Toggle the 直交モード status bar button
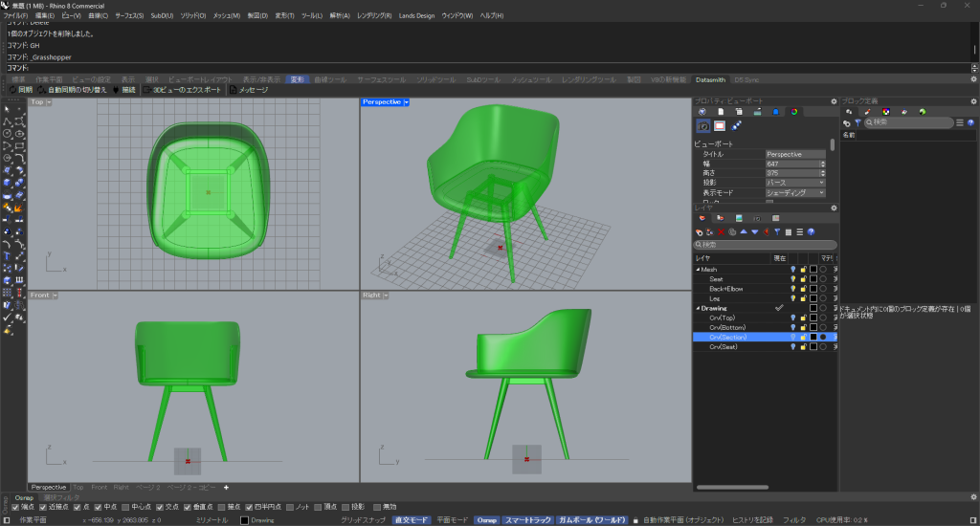Viewport: 980px width, 526px height. click(414, 519)
